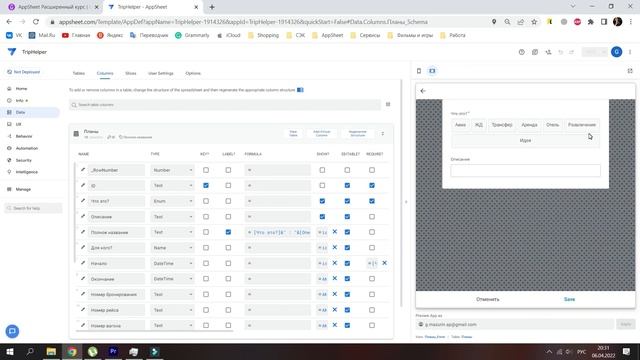The width and height of the screenshot is (640, 360).
Task: Open the type dropdown for Номер бронирования
Action: pos(172,294)
